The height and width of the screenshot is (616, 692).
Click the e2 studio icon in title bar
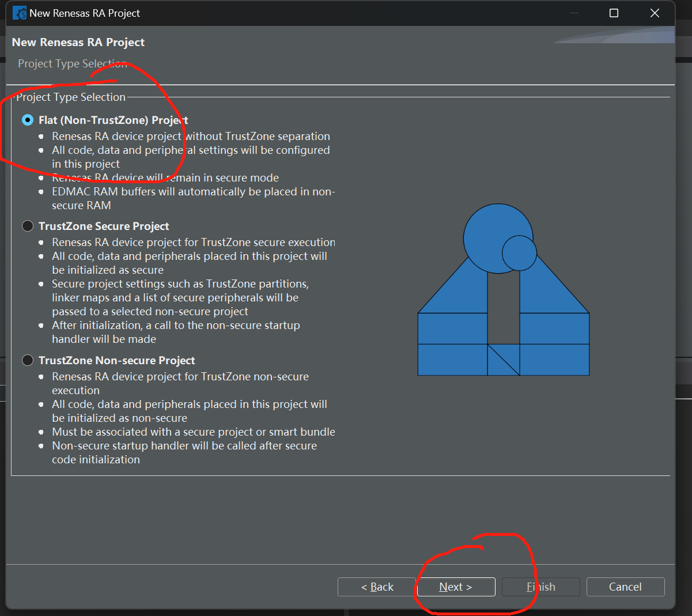pos(19,13)
